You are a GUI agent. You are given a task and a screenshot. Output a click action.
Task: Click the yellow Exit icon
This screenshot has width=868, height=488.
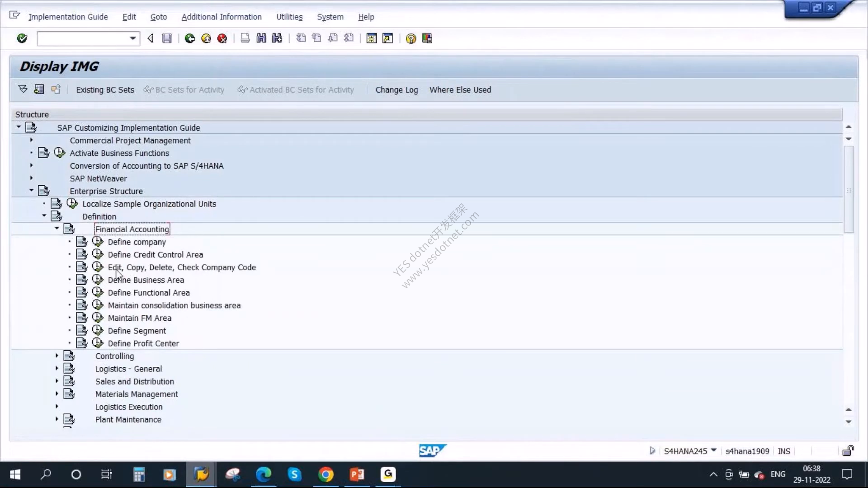206,38
